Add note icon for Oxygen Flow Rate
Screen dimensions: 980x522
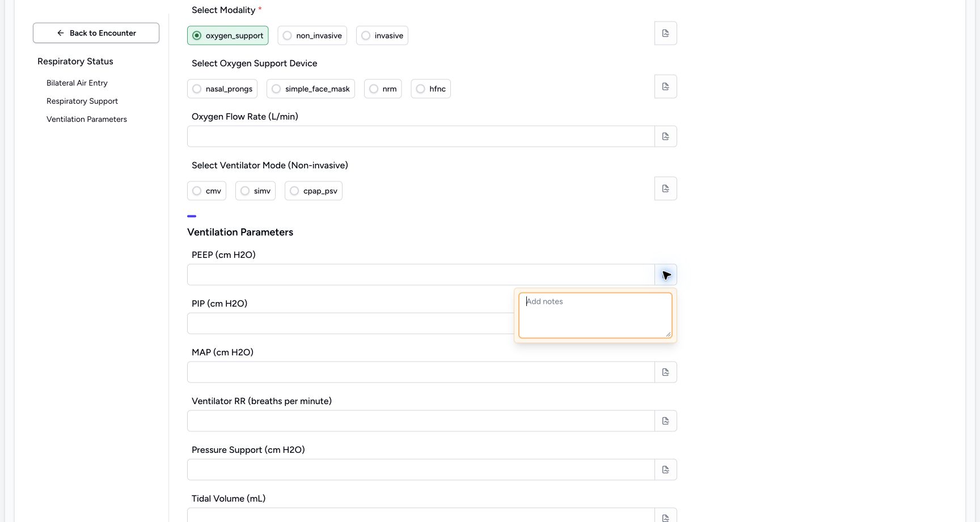pyautogui.click(x=666, y=137)
